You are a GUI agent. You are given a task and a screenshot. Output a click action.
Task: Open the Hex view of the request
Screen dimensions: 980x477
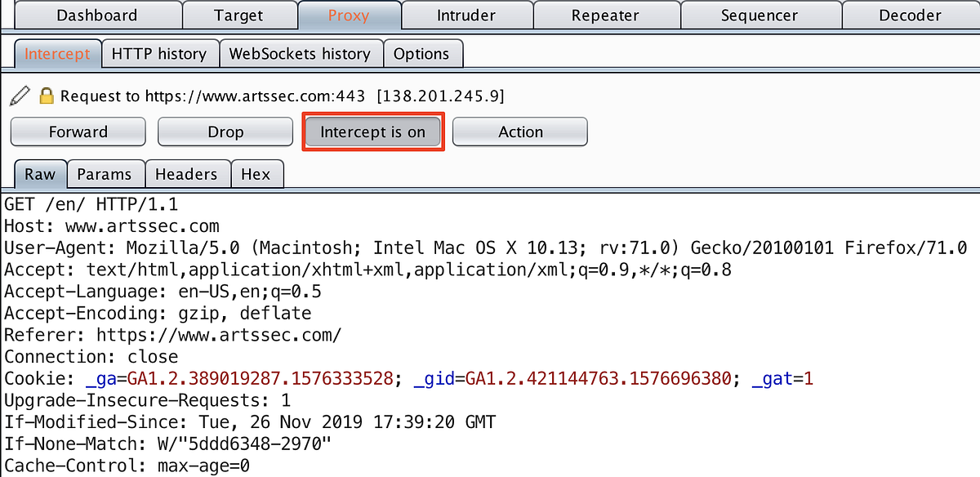[257, 173]
